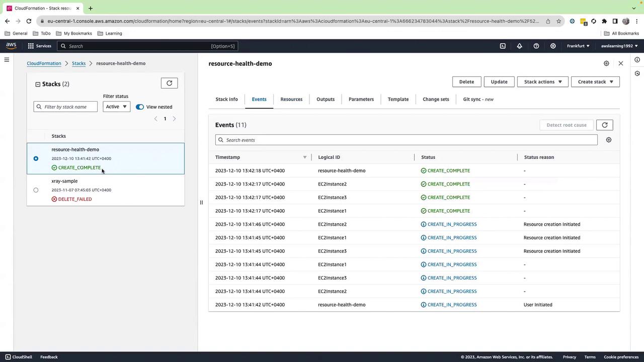Select the resource-health-demo stack radio button
This screenshot has height=362, width=644.
36,158
